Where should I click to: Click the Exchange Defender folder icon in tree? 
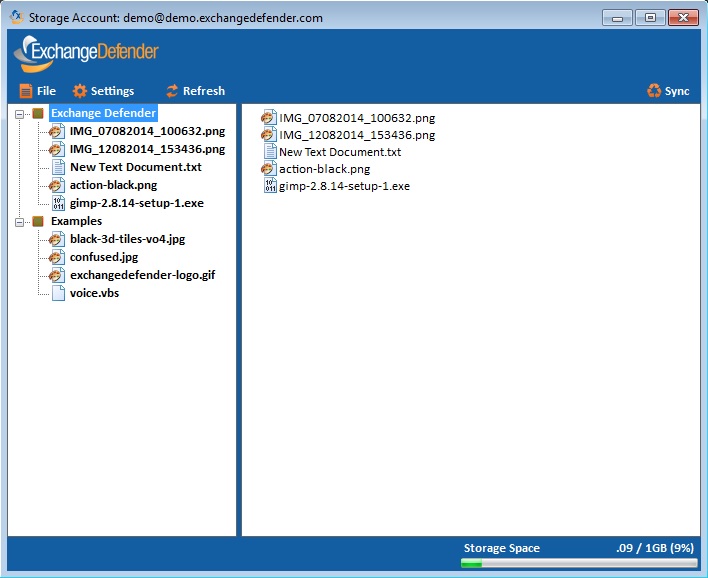[x=38, y=113]
